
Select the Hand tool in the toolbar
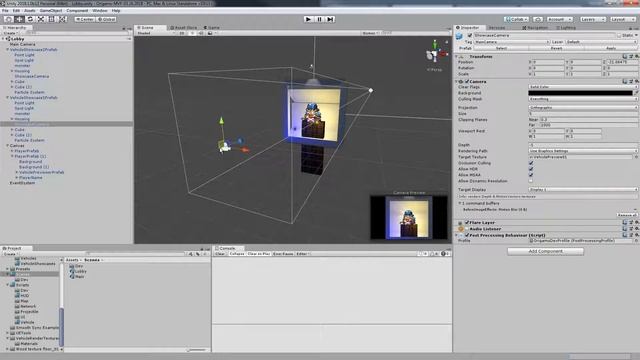point(8,19)
